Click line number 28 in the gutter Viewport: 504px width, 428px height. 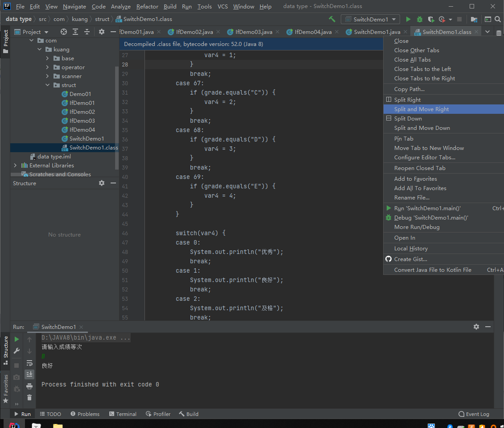pyautogui.click(x=125, y=65)
